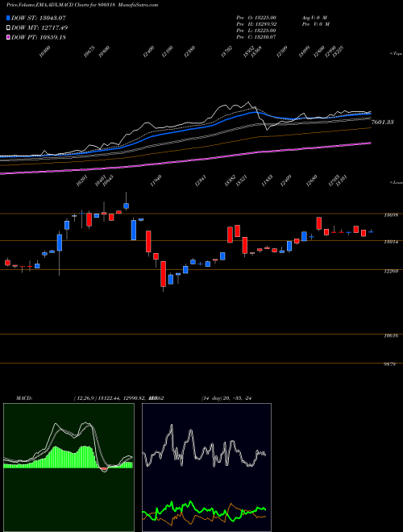This screenshot has height=532, width=403.
Task: Click the 11940 lows label
Action: (x=156, y=181)
